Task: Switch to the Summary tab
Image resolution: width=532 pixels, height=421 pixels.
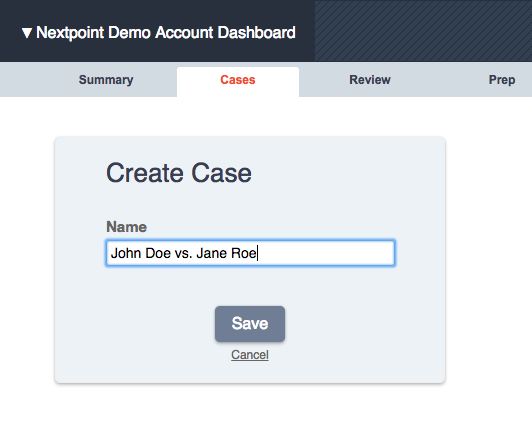Action: pos(106,80)
